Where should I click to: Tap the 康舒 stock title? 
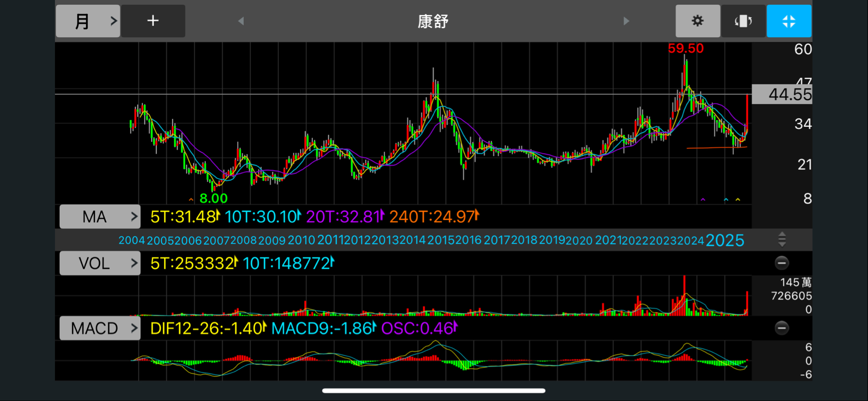click(x=433, y=21)
